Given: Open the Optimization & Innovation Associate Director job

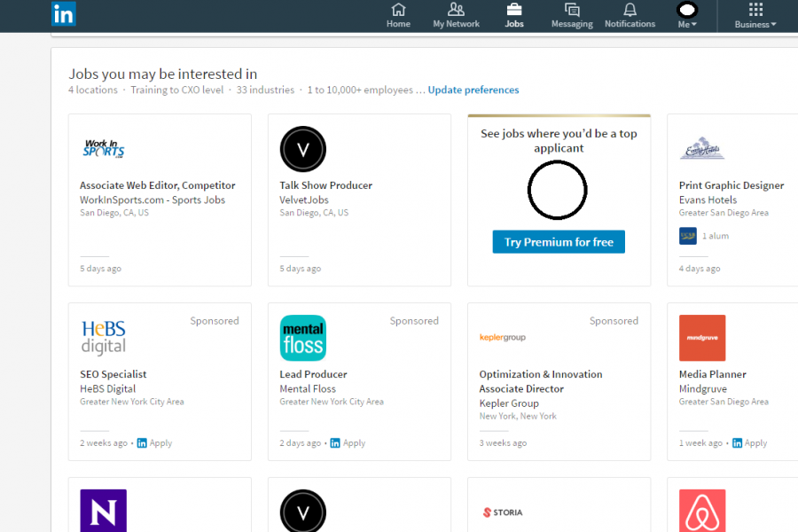Looking at the screenshot, I should click(541, 381).
